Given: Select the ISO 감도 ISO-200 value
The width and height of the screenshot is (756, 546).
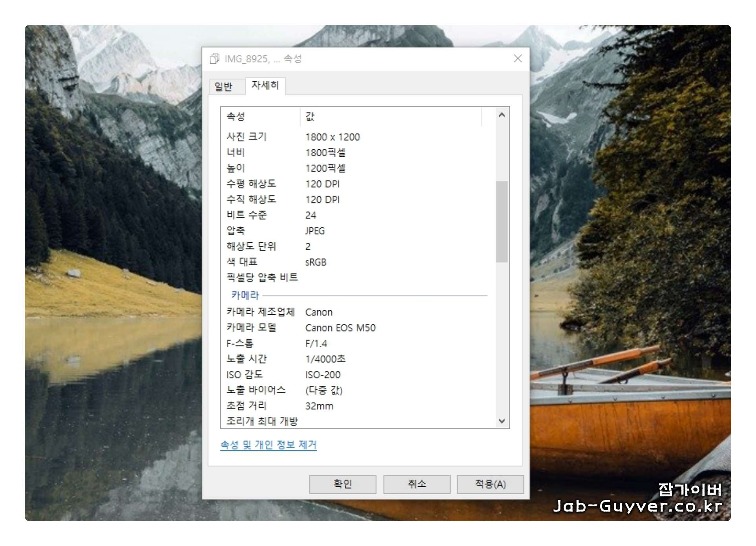Looking at the screenshot, I should tap(323, 375).
